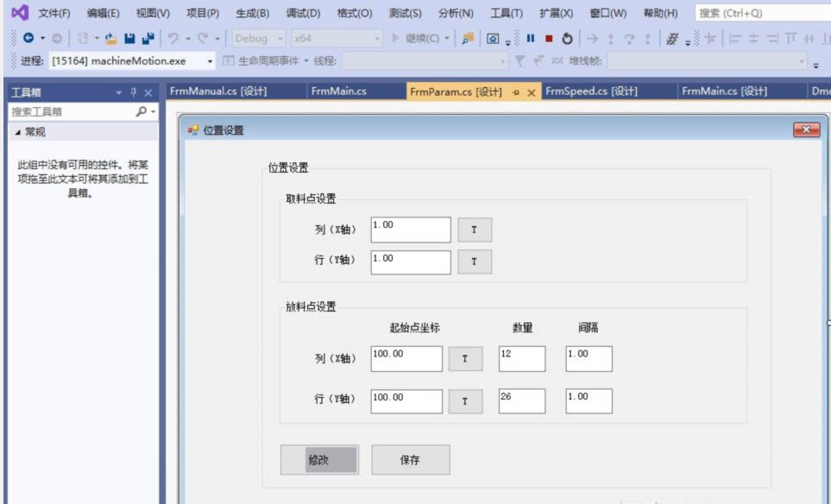
Task: Click the Open File folder icon
Action: pyautogui.click(x=110, y=39)
